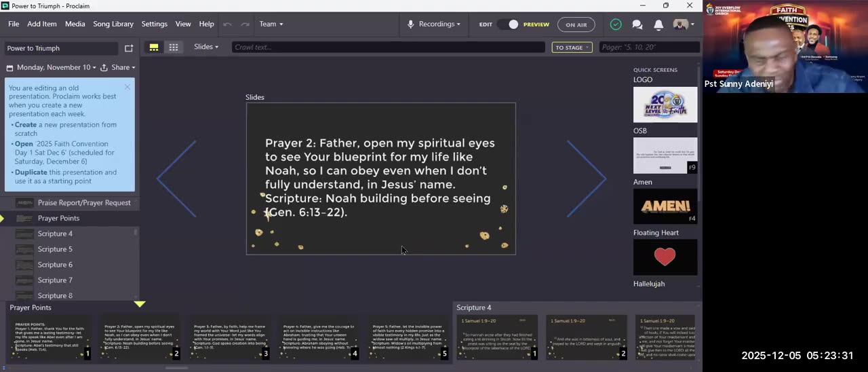Open the Song Library menu
The width and height of the screenshot is (868, 372).
pos(113,24)
